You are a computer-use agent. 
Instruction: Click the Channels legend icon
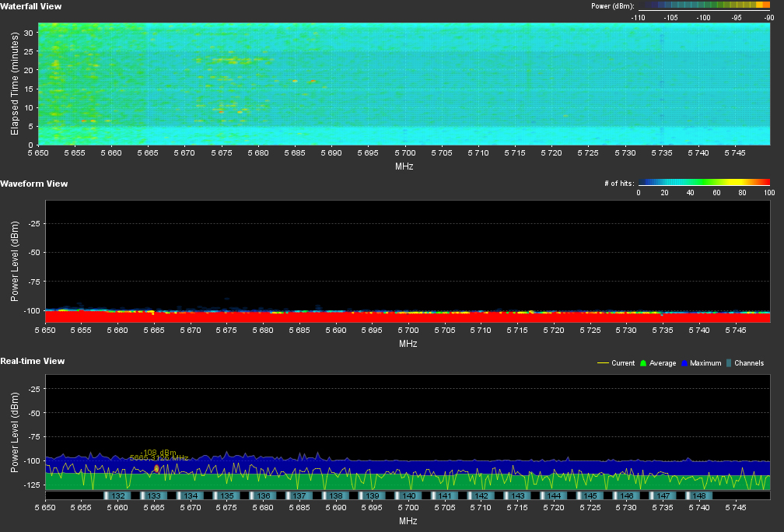[729, 363]
